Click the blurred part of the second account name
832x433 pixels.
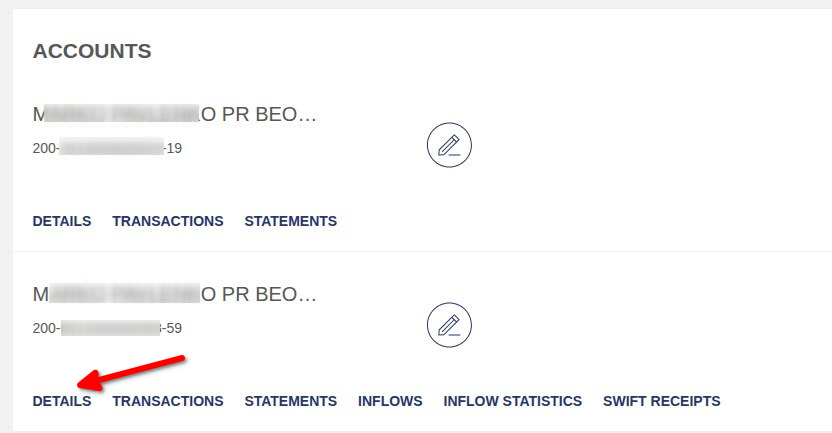pyautogui.click(x=123, y=295)
